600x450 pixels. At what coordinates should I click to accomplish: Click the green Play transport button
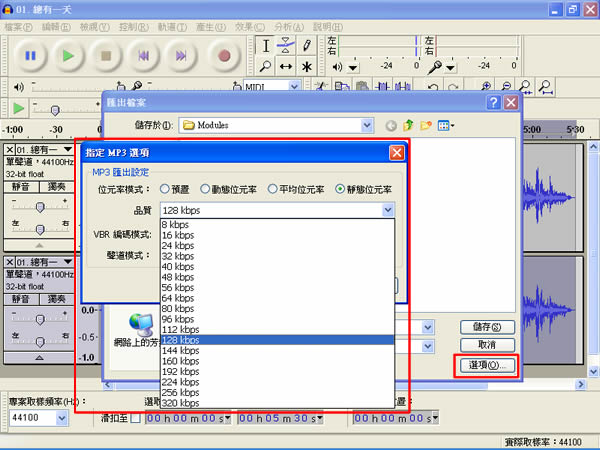point(68,56)
